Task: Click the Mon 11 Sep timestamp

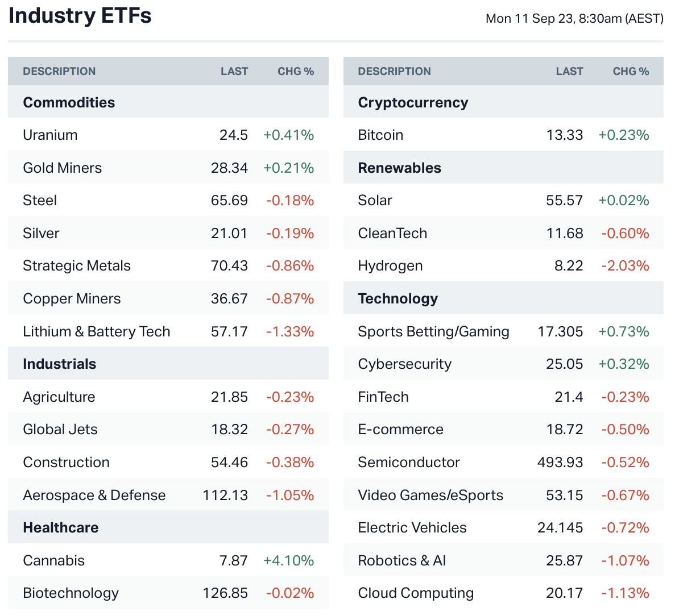Action: coord(574,19)
